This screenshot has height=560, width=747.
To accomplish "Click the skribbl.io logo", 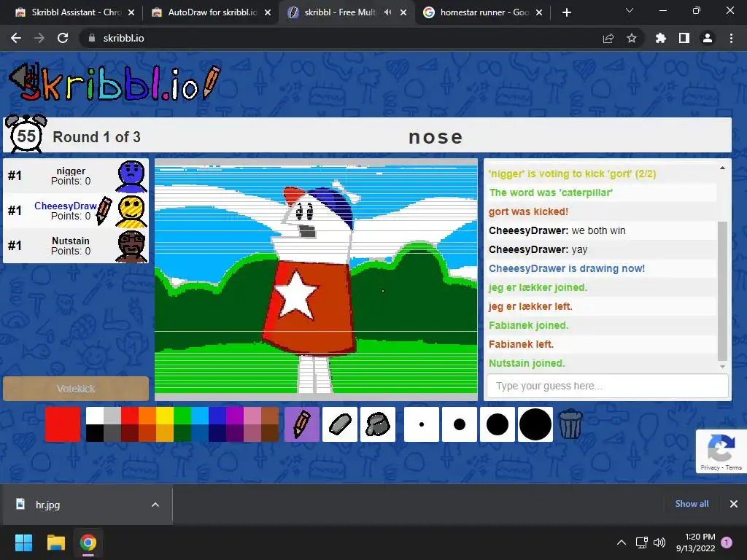I will (115, 82).
